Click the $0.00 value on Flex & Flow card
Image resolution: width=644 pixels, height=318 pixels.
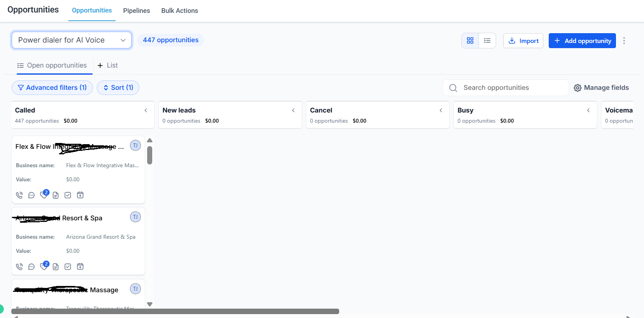(x=73, y=179)
